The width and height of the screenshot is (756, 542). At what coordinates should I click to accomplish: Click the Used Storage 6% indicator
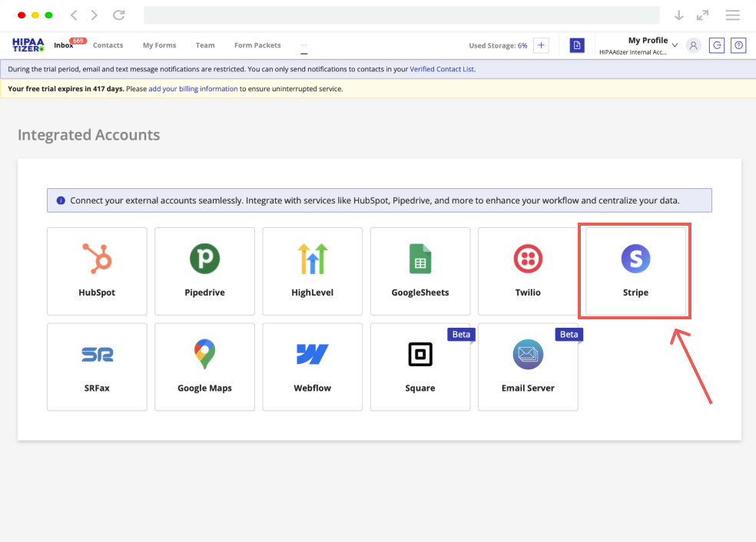pos(498,45)
